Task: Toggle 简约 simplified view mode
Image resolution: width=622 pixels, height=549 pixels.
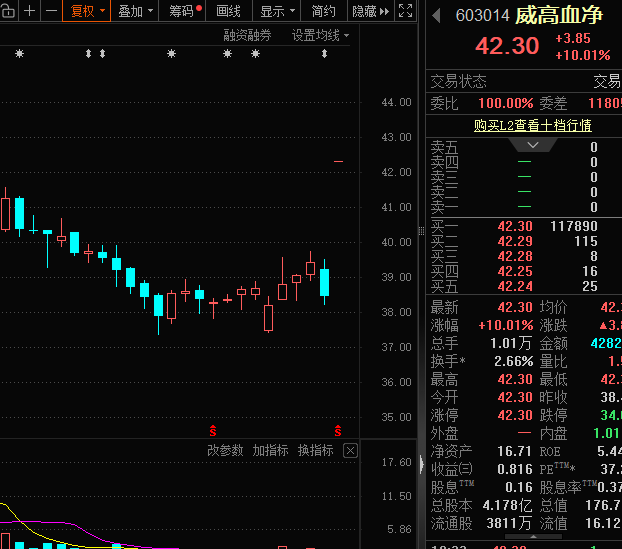Action: [x=323, y=11]
